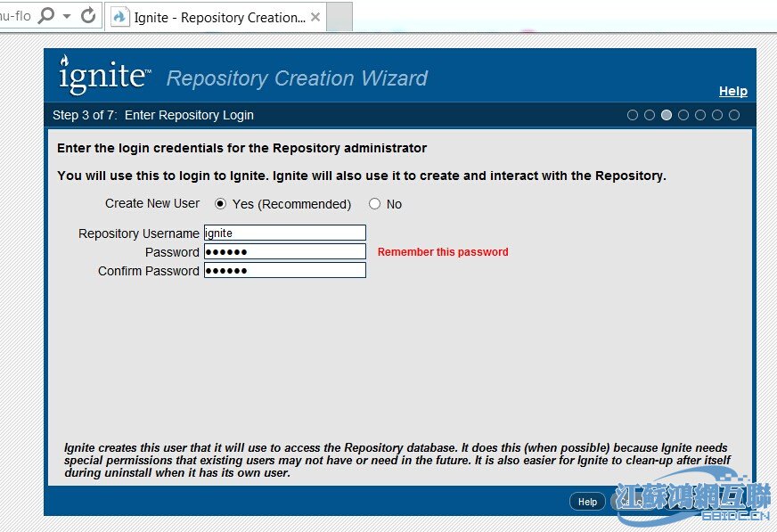Click the 'Remember this password' red text
The height and width of the screenshot is (532, 777).
pos(443,251)
